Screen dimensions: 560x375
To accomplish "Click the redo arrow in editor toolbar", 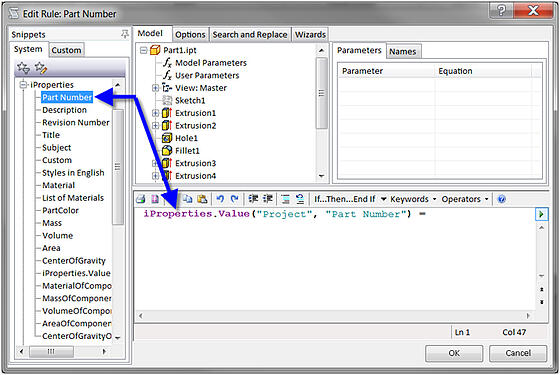I will point(235,199).
